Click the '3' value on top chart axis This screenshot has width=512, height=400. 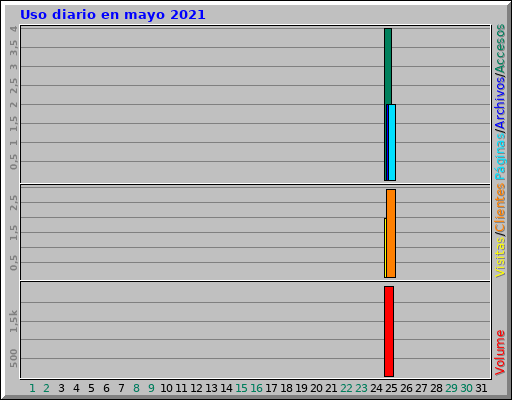click(13, 67)
